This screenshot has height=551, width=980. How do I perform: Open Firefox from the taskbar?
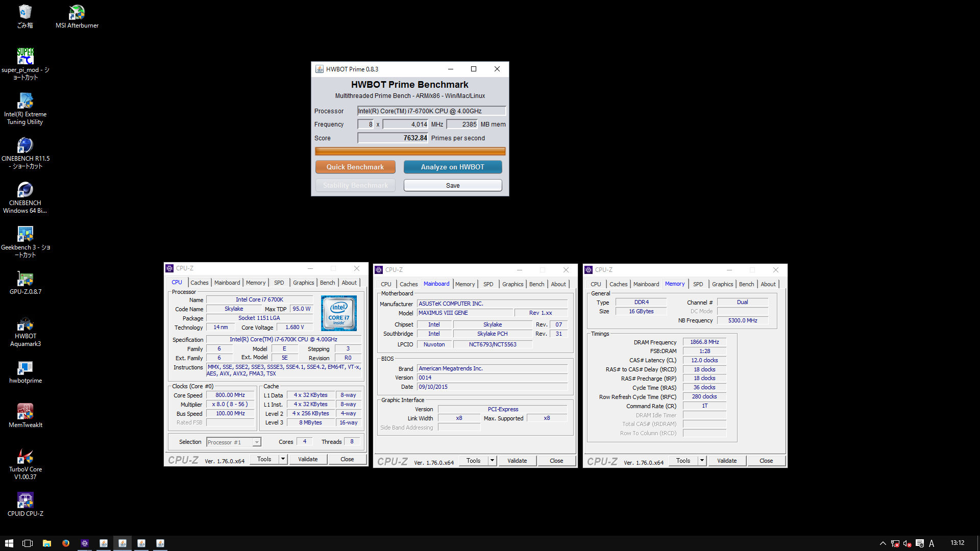pyautogui.click(x=65, y=543)
